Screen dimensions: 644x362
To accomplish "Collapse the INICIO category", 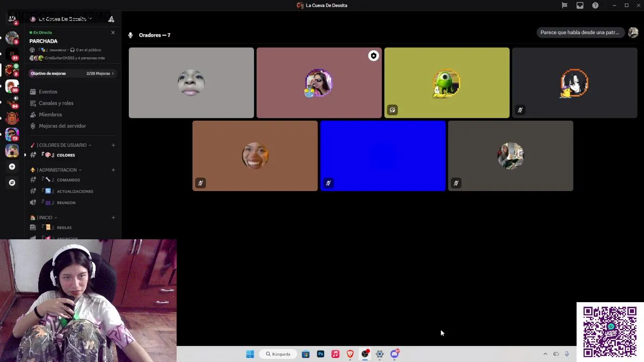I will (45, 218).
